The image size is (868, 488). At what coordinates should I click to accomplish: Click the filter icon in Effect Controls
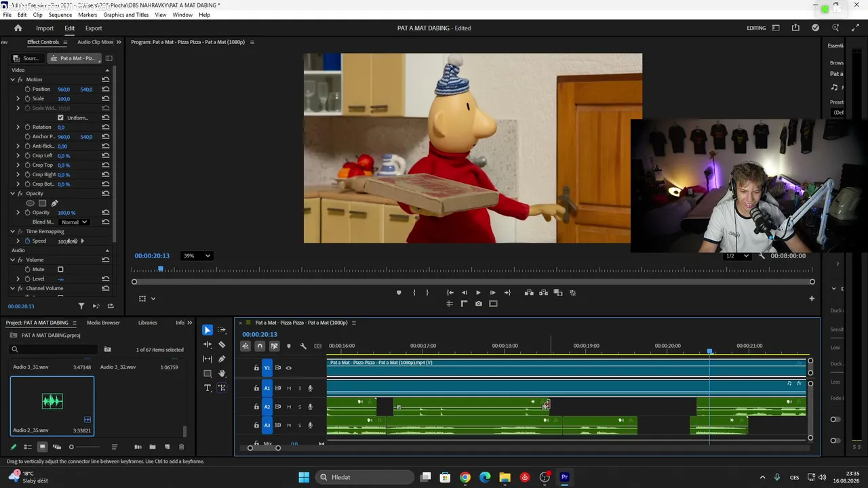pos(81,306)
